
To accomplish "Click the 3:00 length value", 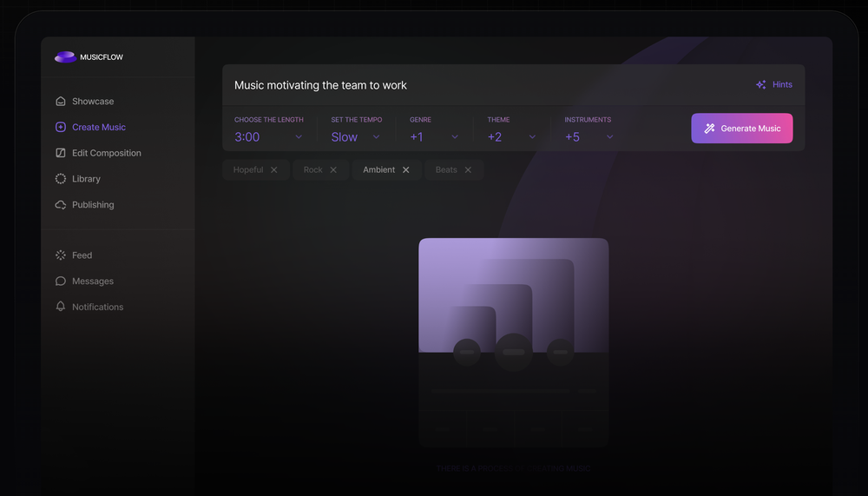I will (247, 137).
